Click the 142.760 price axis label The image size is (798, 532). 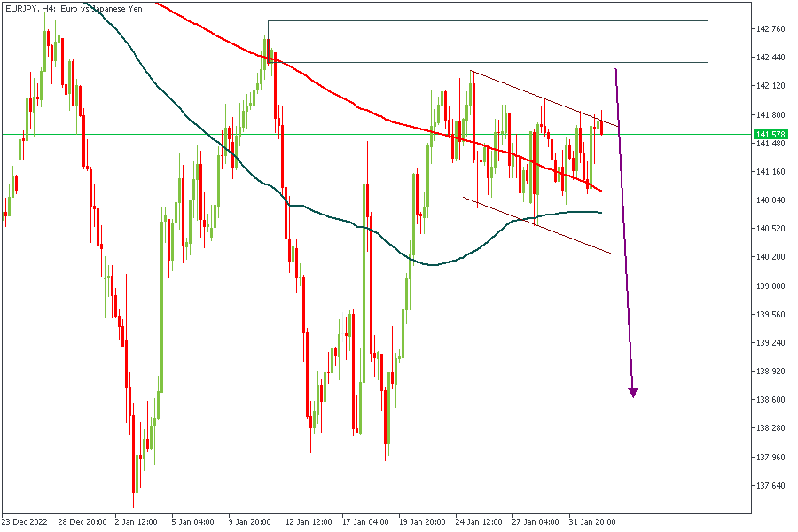[769, 29]
